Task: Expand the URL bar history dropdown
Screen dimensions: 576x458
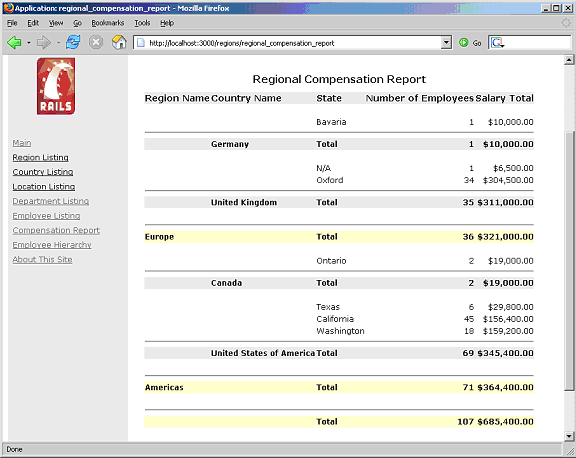Action: pyautogui.click(x=446, y=43)
